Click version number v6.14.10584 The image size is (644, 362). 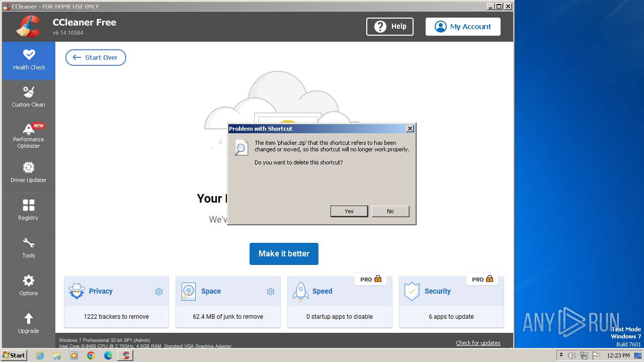click(68, 33)
